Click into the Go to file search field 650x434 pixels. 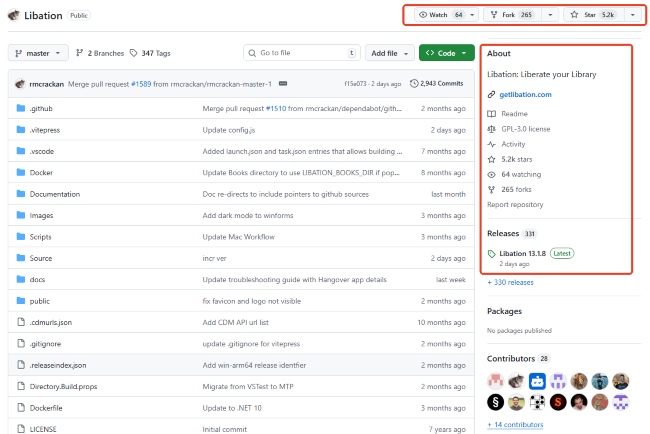pos(302,53)
